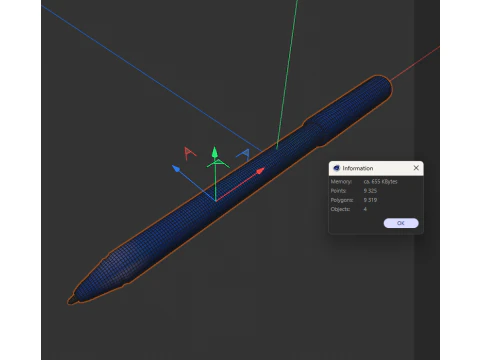Grab the red X-axis arrow handle
This screenshot has height=360, width=480.
click(260, 171)
